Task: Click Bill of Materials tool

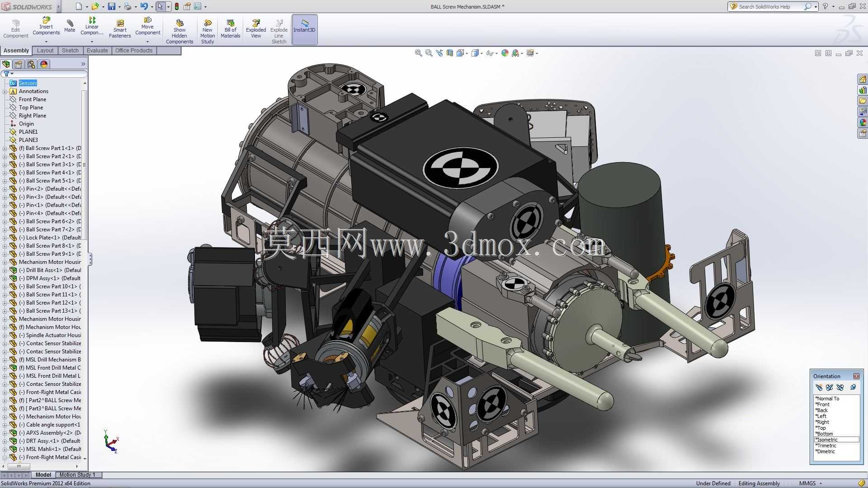Action: pyautogui.click(x=231, y=29)
